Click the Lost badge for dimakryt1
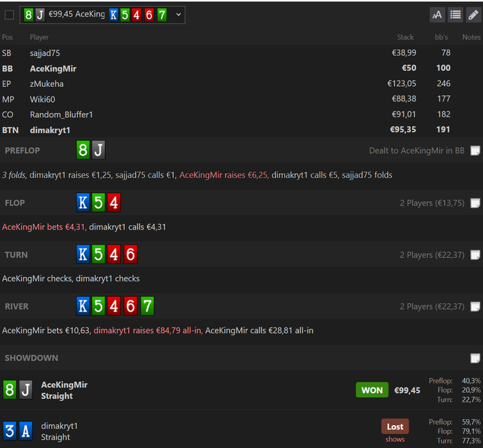 395,426
